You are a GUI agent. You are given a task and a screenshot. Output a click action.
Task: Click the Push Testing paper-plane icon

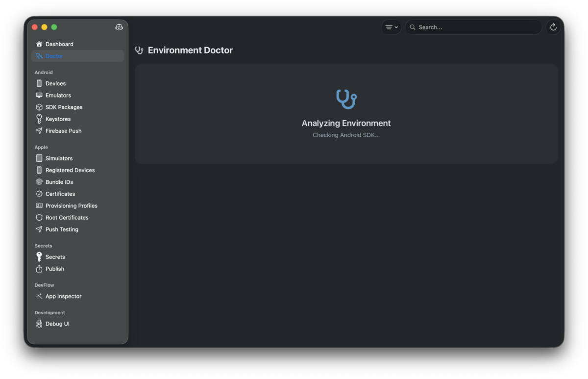(39, 229)
